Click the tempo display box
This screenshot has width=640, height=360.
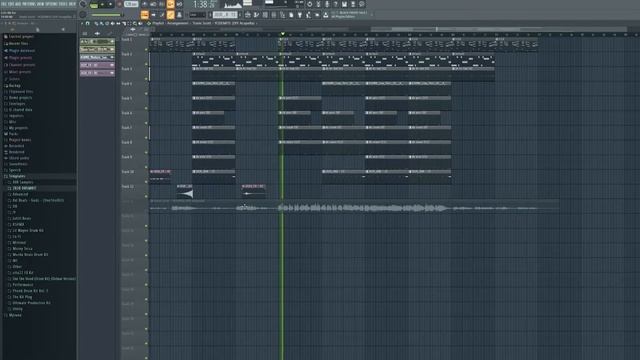tap(131, 4)
